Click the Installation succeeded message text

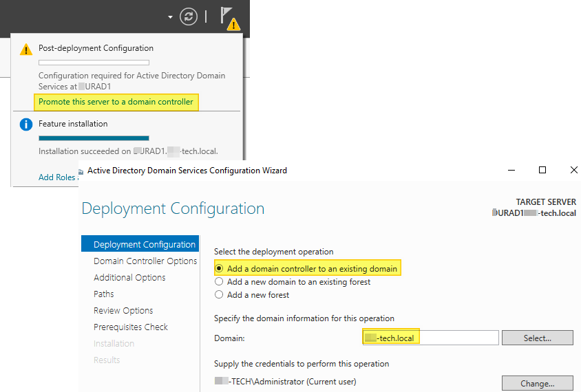(128, 151)
